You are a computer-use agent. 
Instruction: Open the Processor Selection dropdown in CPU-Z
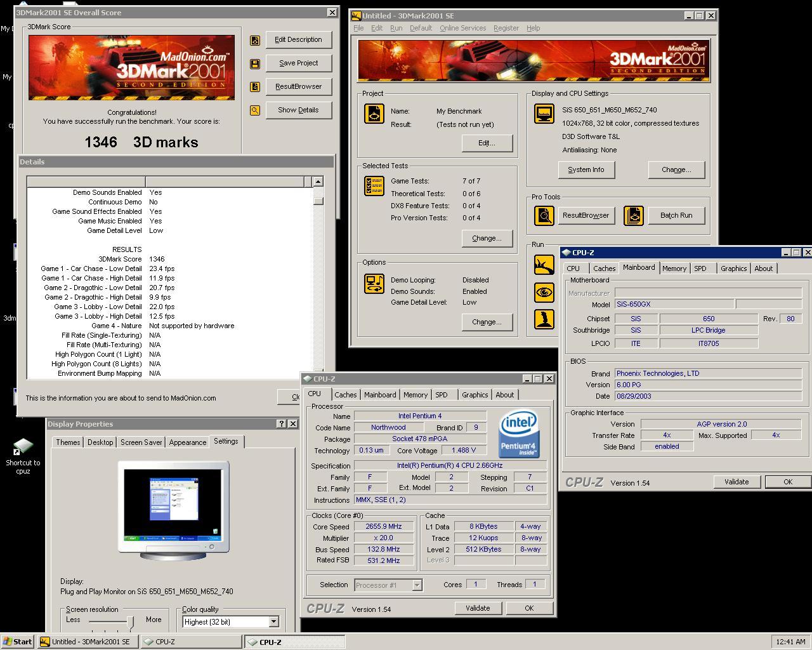[x=417, y=585]
